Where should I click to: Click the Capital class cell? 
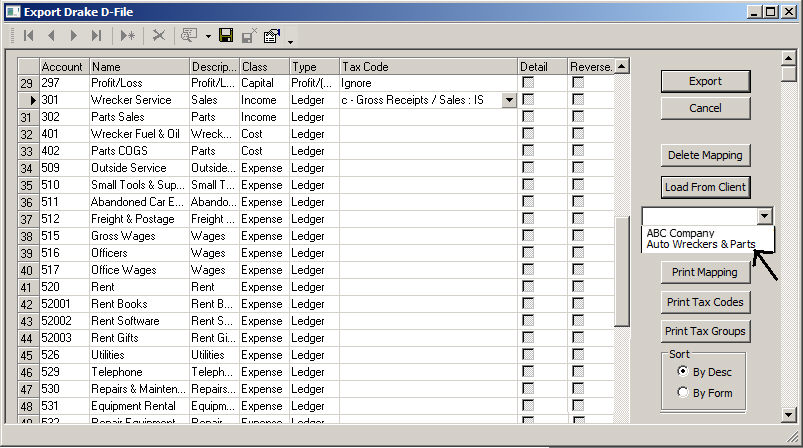coord(264,83)
